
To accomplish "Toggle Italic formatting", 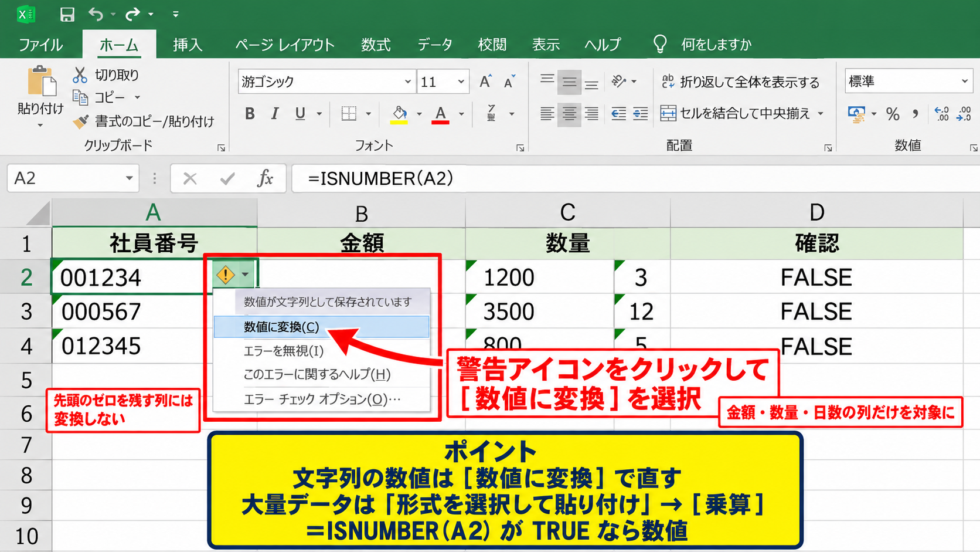I will coord(274,114).
